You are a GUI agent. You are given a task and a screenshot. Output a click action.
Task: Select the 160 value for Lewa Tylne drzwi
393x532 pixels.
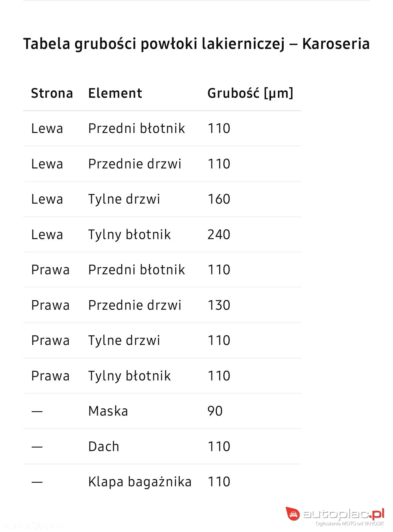coord(219,199)
